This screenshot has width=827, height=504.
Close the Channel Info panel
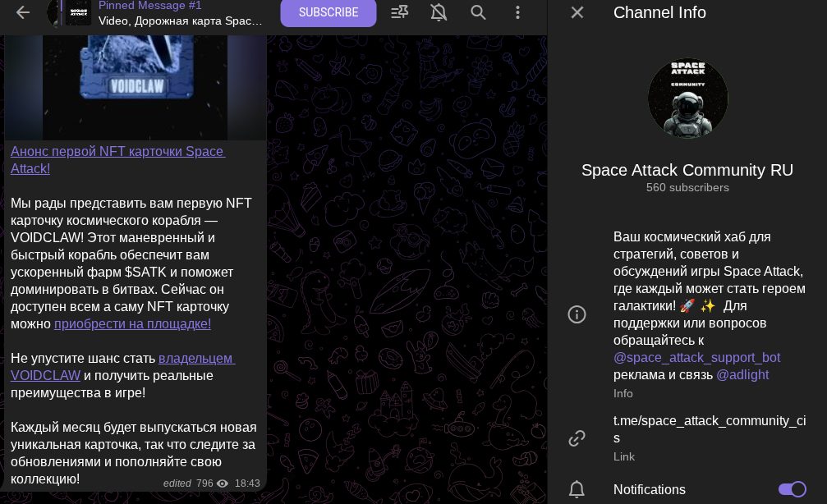577,12
